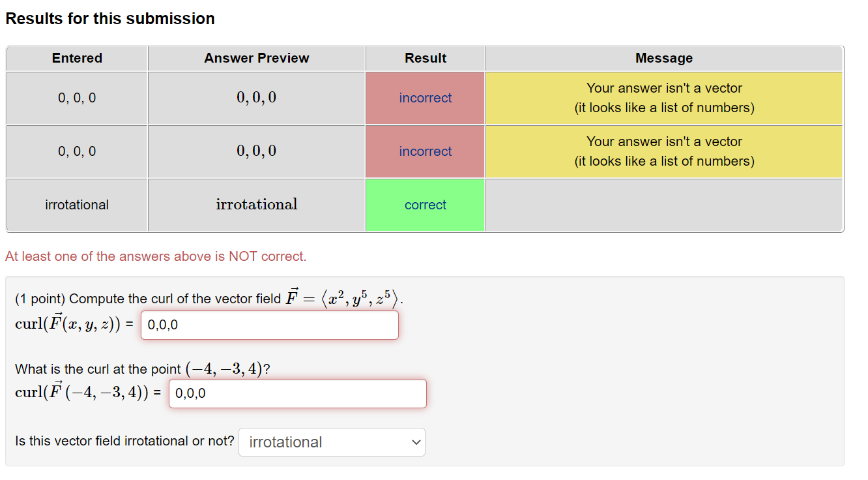868x480 pixels.
Task: Click the first curl answer input field
Action: [269, 325]
